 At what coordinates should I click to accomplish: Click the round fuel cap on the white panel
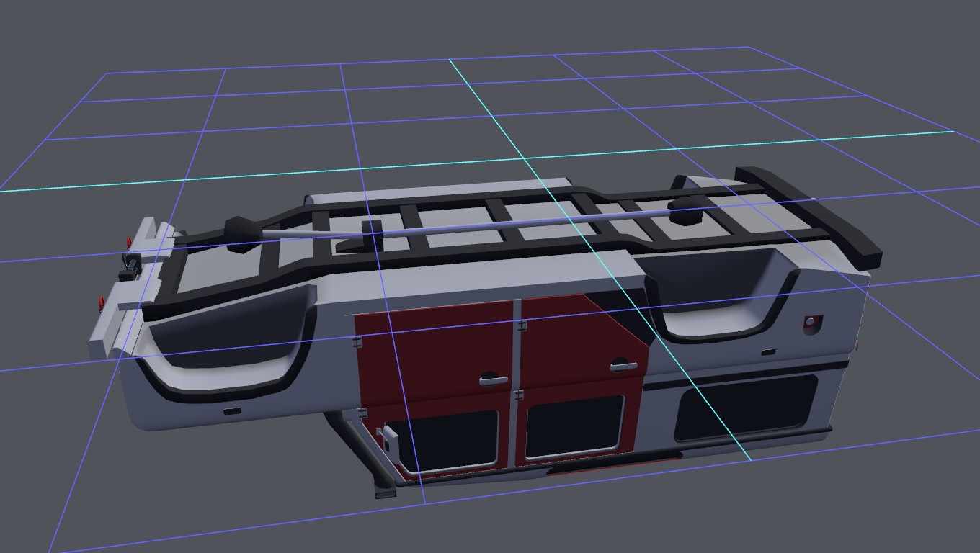point(812,324)
